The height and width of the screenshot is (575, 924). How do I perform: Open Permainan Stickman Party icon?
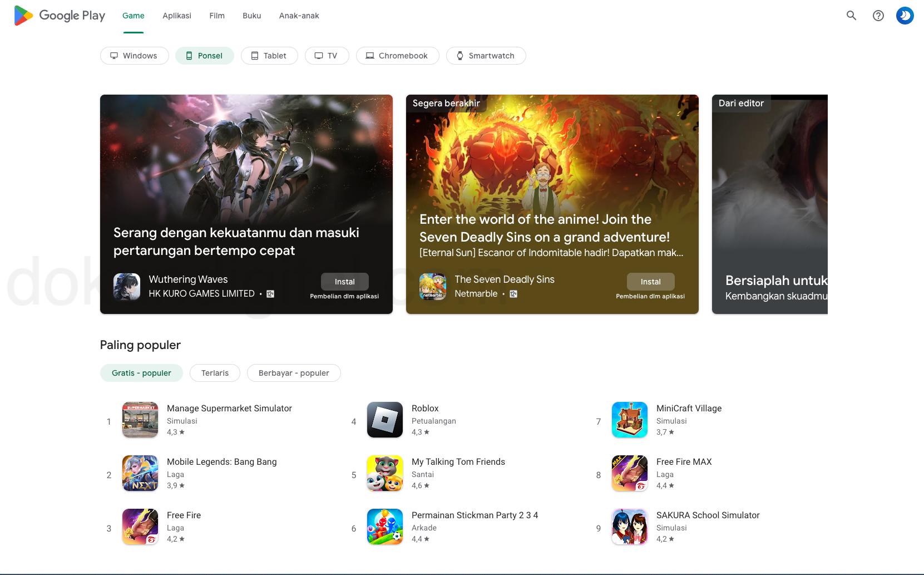pos(385,527)
